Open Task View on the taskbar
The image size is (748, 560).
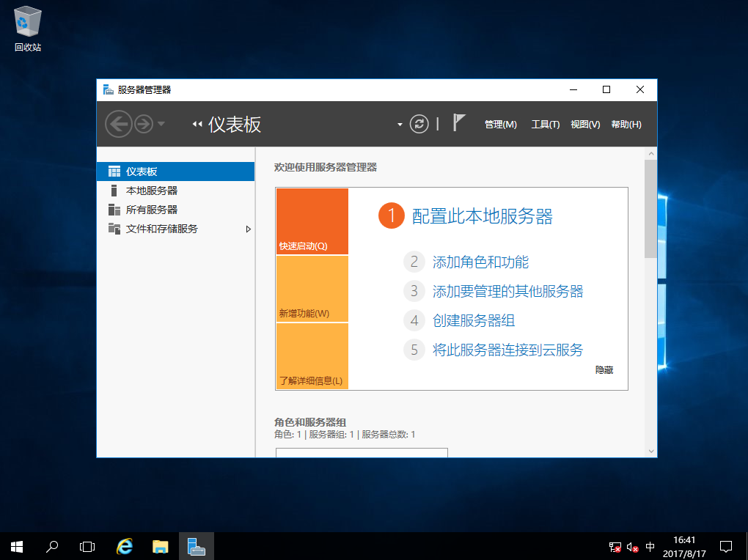(87, 546)
